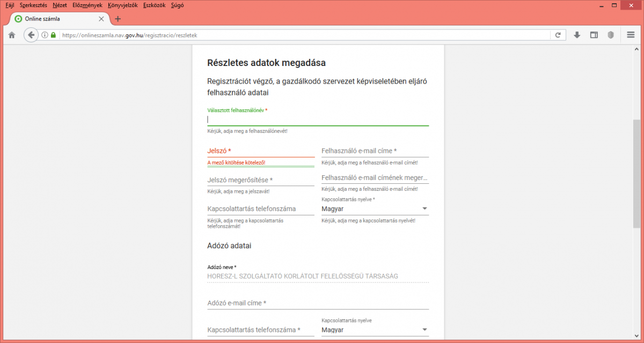Click the browser Home icon
The width and height of the screenshot is (644, 343).
click(x=12, y=35)
